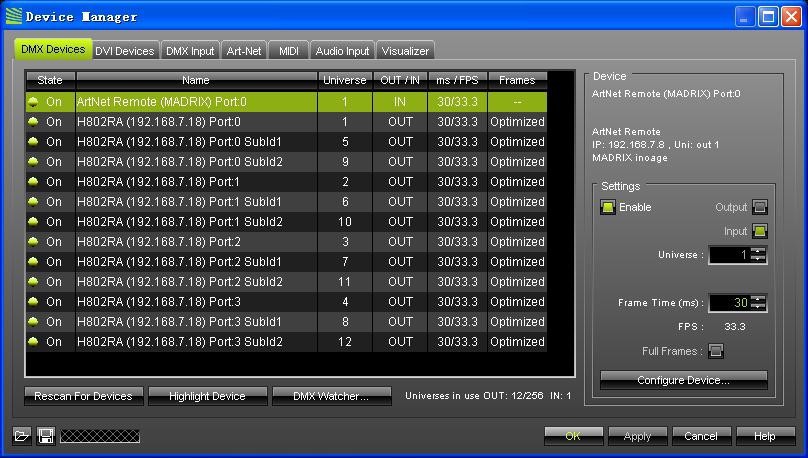The height and width of the screenshot is (458, 808).
Task: Click the state lamp of the Port:3 SubId2 row
Action: click(x=33, y=342)
